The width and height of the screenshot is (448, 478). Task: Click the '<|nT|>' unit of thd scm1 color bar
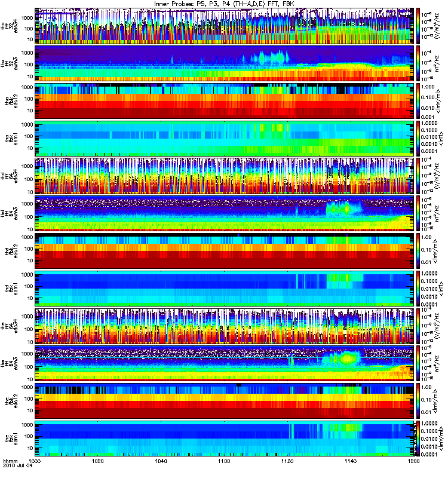[440, 290]
